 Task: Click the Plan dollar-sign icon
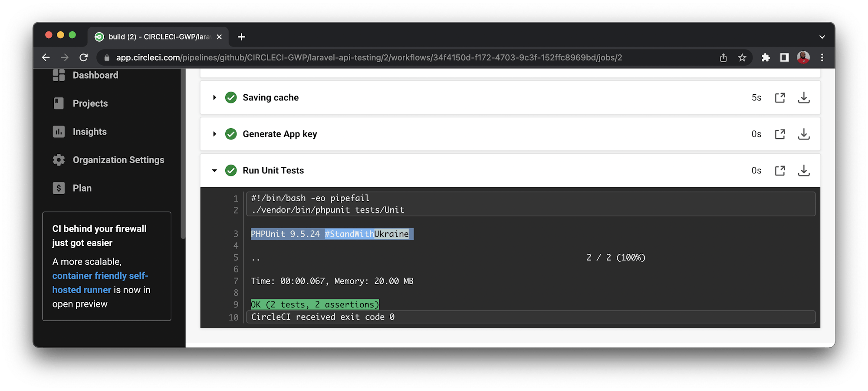click(59, 188)
